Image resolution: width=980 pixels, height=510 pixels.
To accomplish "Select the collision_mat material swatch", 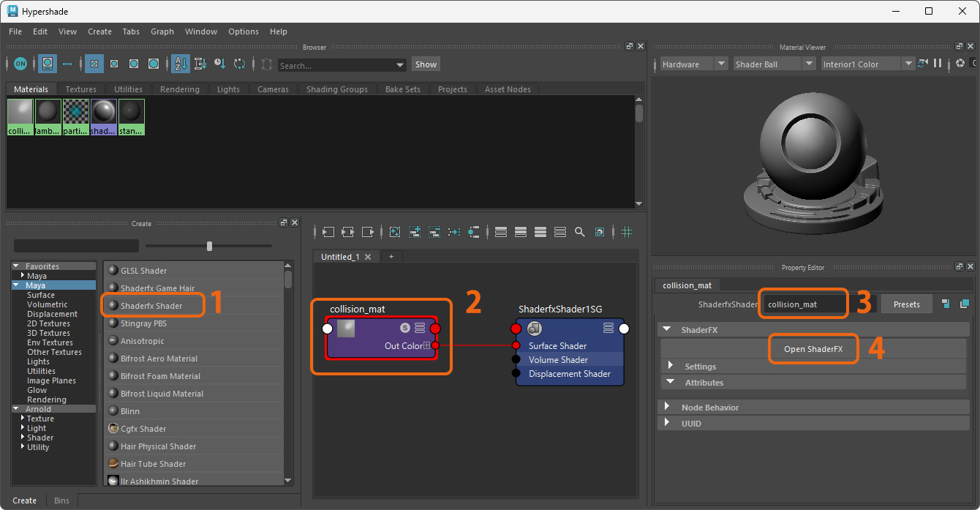I will [x=20, y=113].
